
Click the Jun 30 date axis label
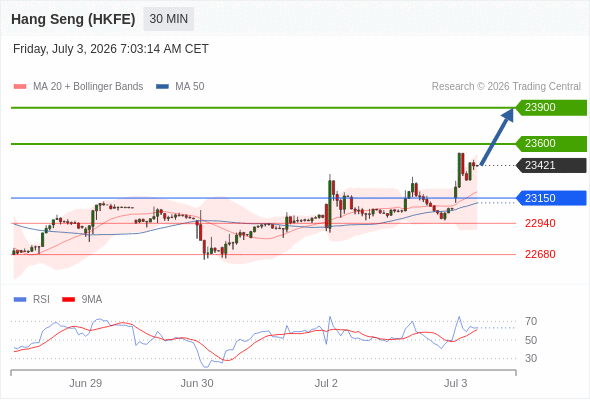point(197,383)
